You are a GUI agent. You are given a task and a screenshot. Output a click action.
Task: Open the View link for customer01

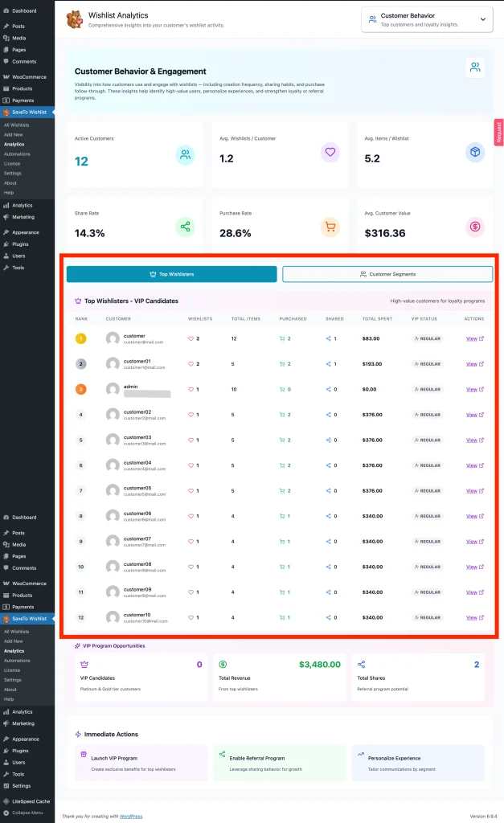pyautogui.click(x=474, y=364)
